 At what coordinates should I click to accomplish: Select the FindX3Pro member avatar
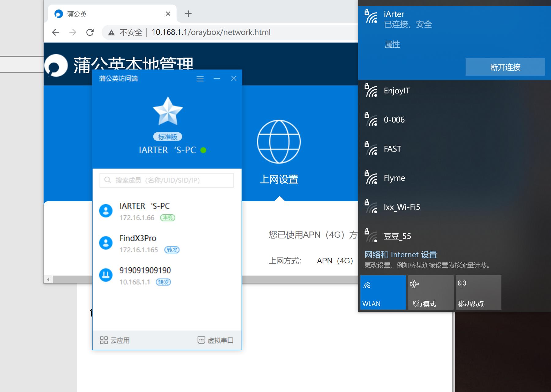pos(106,243)
